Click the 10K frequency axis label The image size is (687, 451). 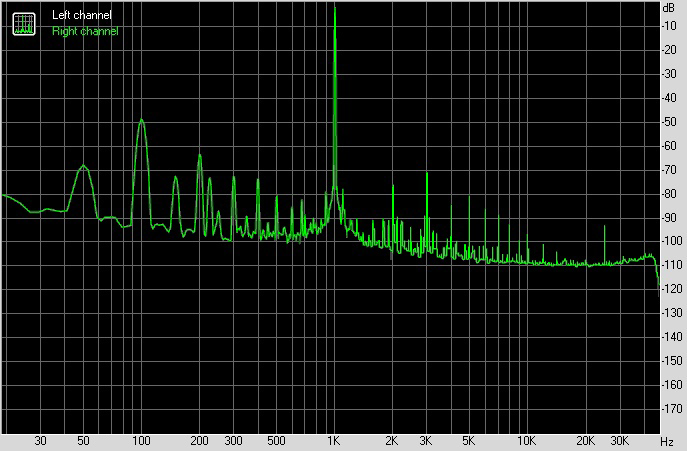[526, 440]
